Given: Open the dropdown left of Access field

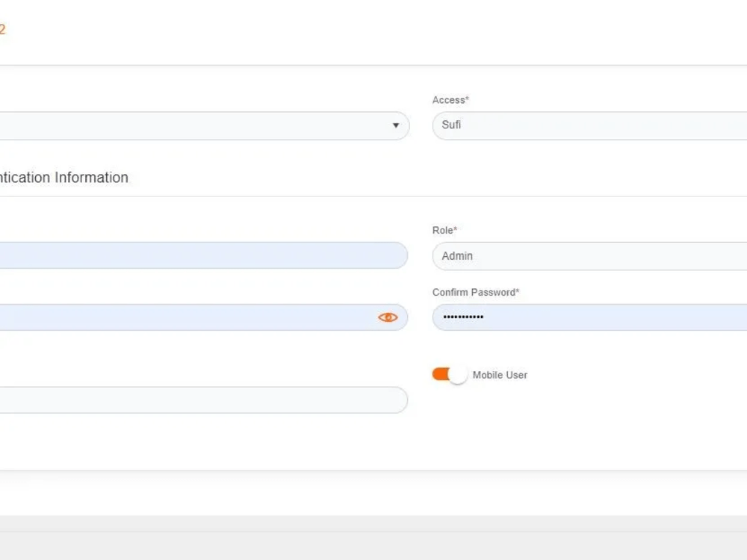Looking at the screenshot, I should click(x=205, y=125).
